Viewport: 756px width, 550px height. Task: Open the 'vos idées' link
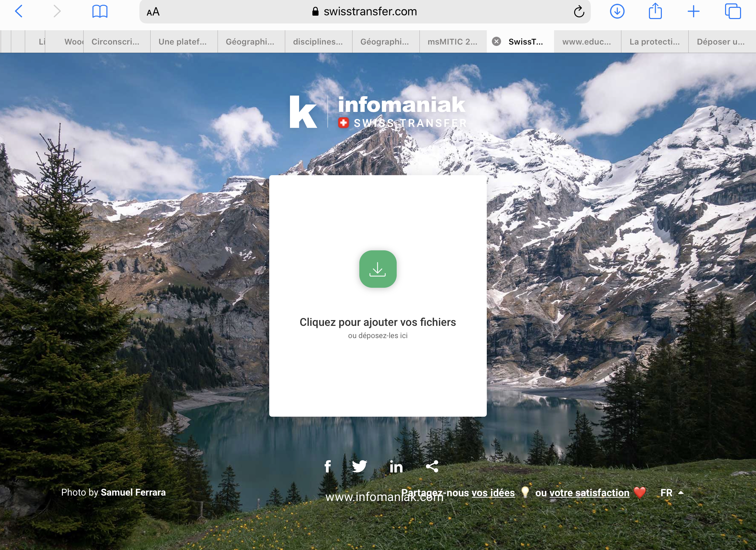pyautogui.click(x=493, y=493)
